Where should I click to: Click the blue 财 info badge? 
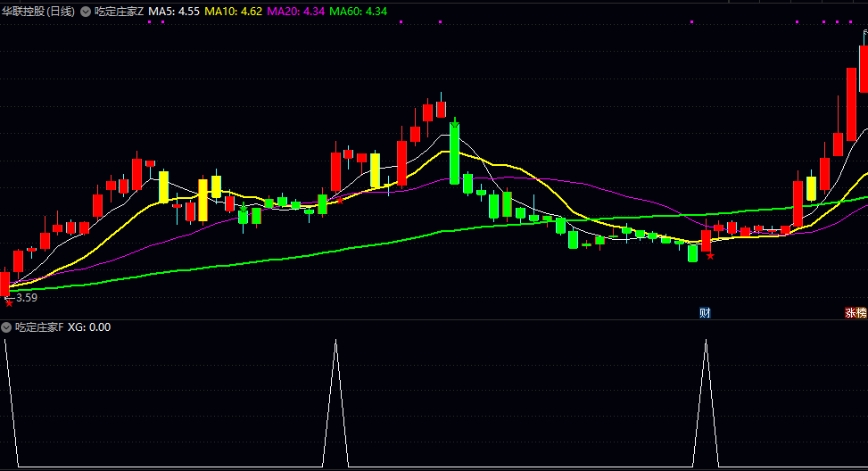pos(705,313)
